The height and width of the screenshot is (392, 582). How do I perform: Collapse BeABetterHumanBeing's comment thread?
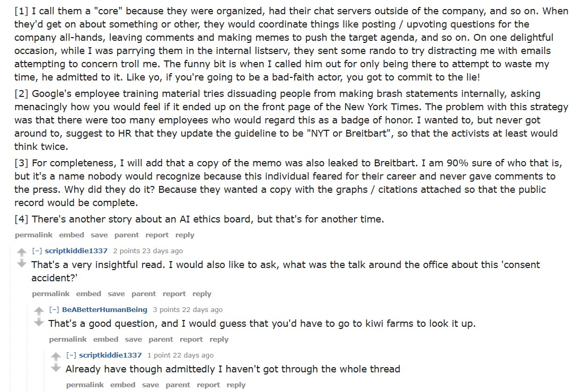point(54,310)
